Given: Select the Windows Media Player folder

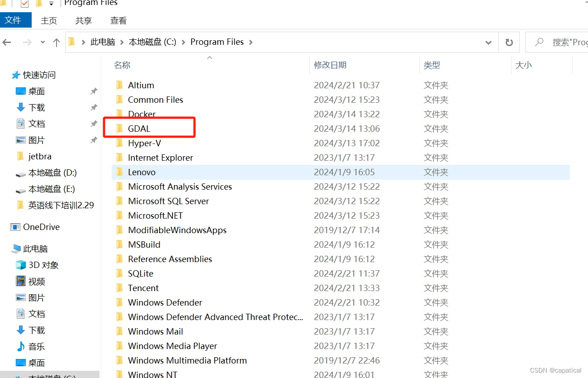Looking at the screenshot, I should click(173, 346).
